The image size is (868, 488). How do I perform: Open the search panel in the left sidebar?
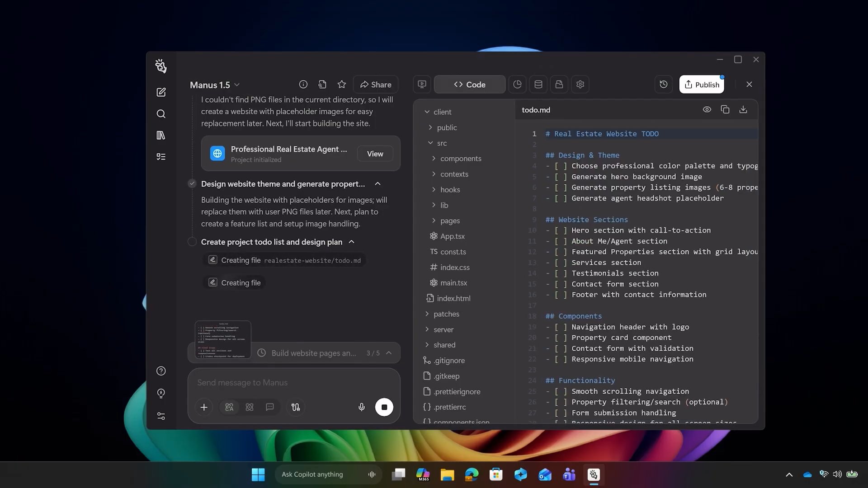coord(161,114)
